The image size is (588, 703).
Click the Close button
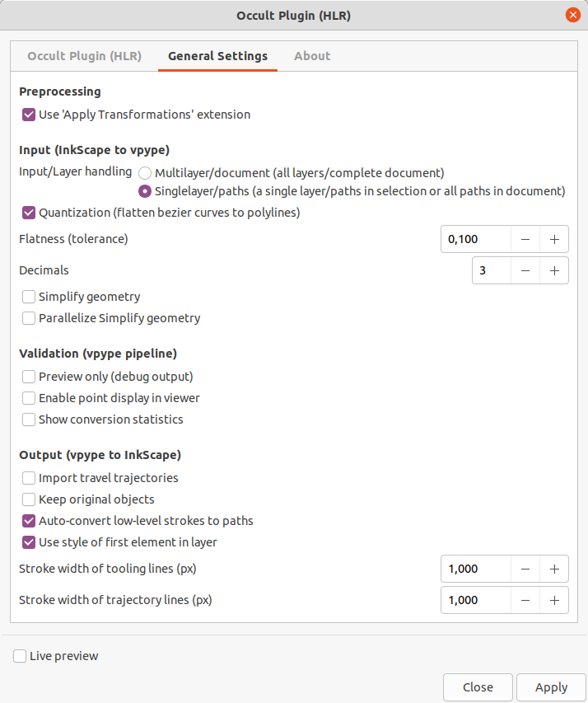[478, 687]
